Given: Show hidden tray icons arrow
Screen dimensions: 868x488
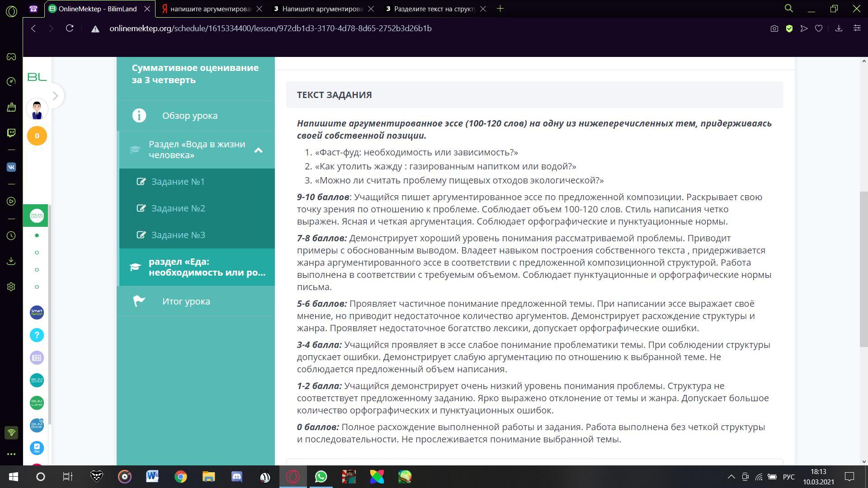Looking at the screenshot, I should coord(731,477).
